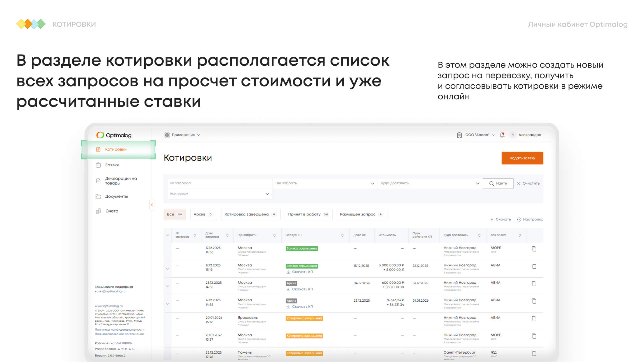Click the Настройка gear icon
644x362 pixels.
pos(519,219)
